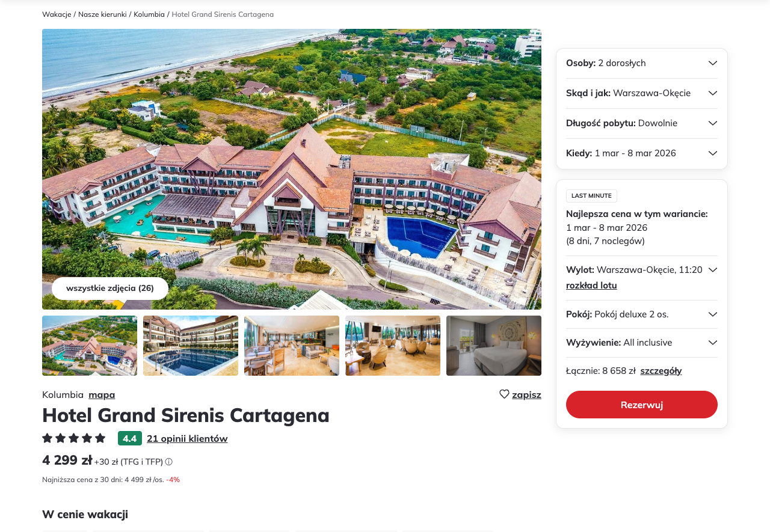Image resolution: width=770 pixels, height=532 pixels.
Task: Expand the Wyżywienie meal plan chevron
Action: 713,343
